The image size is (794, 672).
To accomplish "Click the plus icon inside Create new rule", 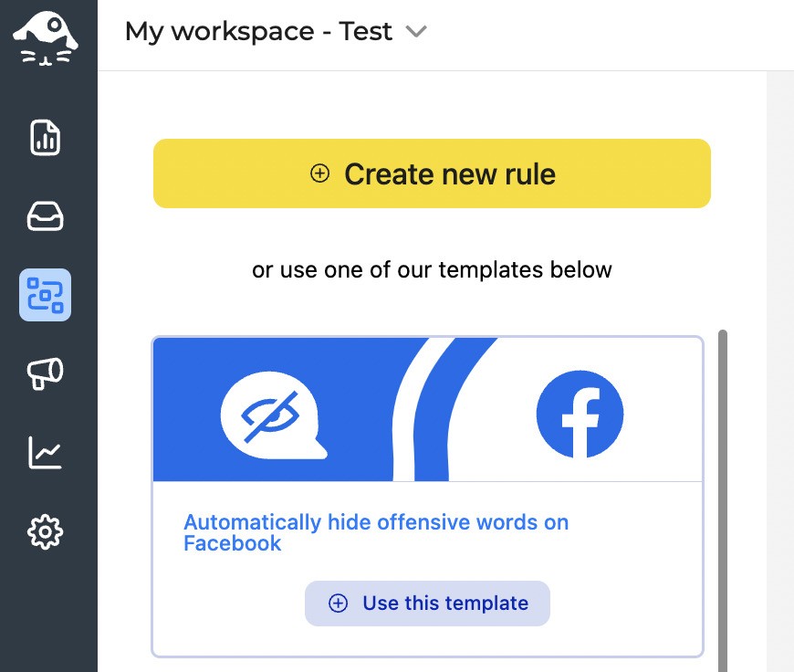I will pyautogui.click(x=319, y=173).
